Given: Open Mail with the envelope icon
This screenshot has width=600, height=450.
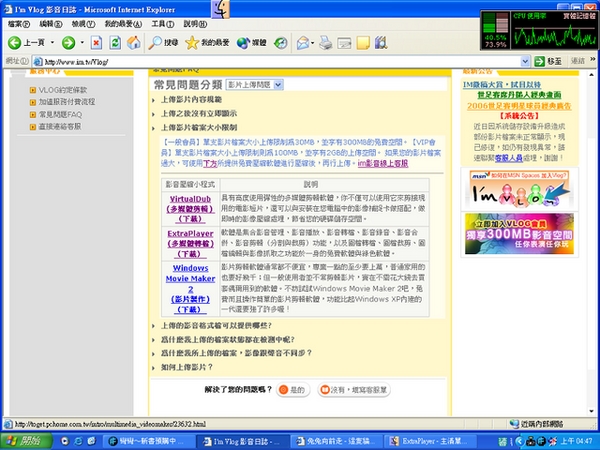Looking at the screenshot, I should coord(303,42).
